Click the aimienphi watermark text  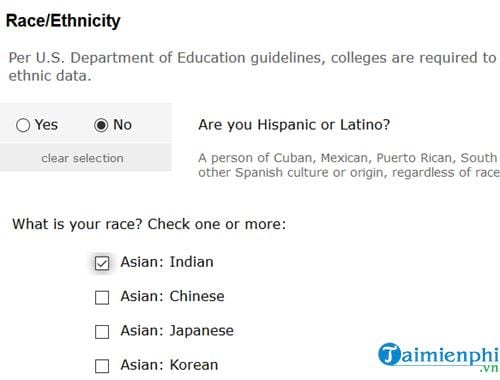coord(450,355)
